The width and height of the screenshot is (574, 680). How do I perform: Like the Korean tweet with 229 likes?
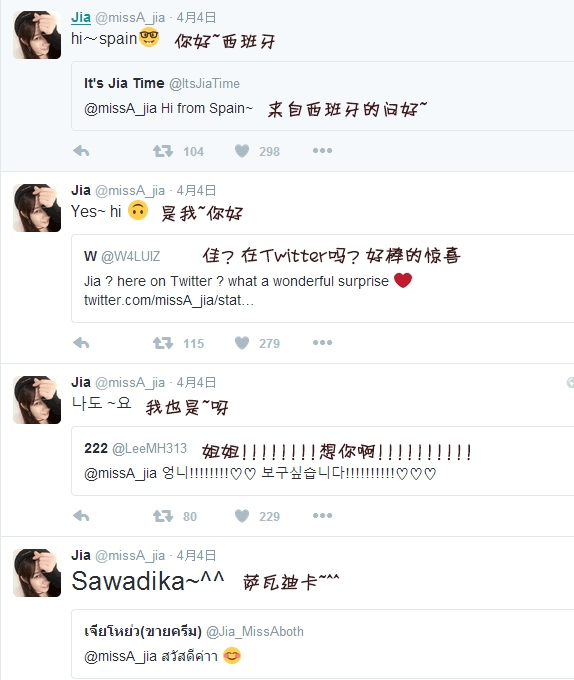click(x=242, y=516)
